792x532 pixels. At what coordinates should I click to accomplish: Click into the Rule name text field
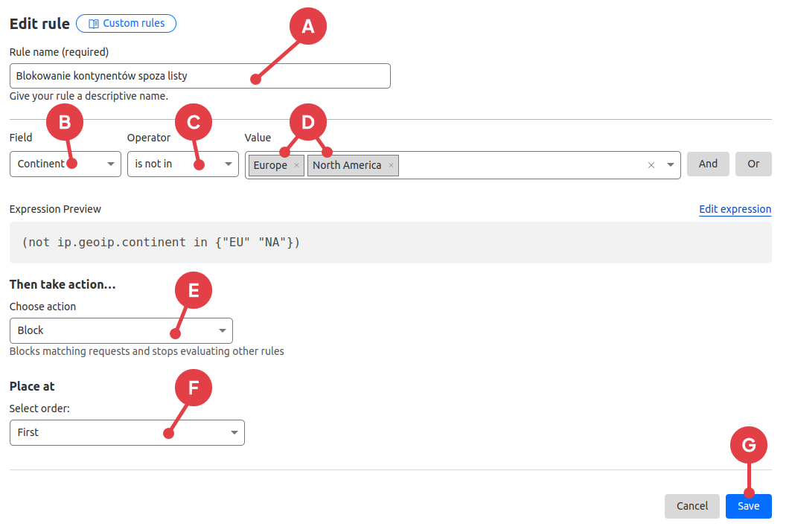[x=199, y=76]
